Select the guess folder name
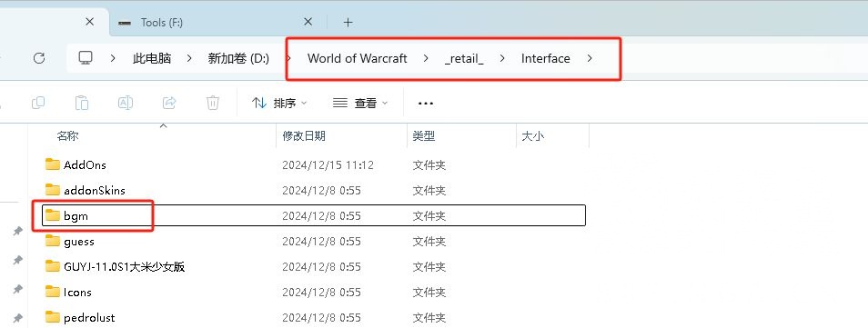868x328 pixels. tap(78, 242)
